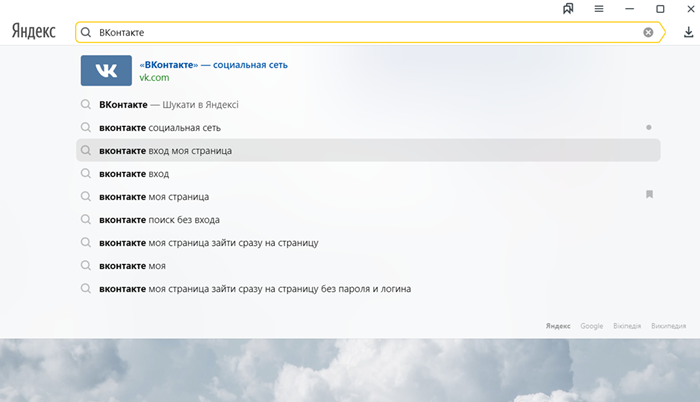
Task: Click the bookmark icon on "моя страница" row
Action: [x=649, y=194]
